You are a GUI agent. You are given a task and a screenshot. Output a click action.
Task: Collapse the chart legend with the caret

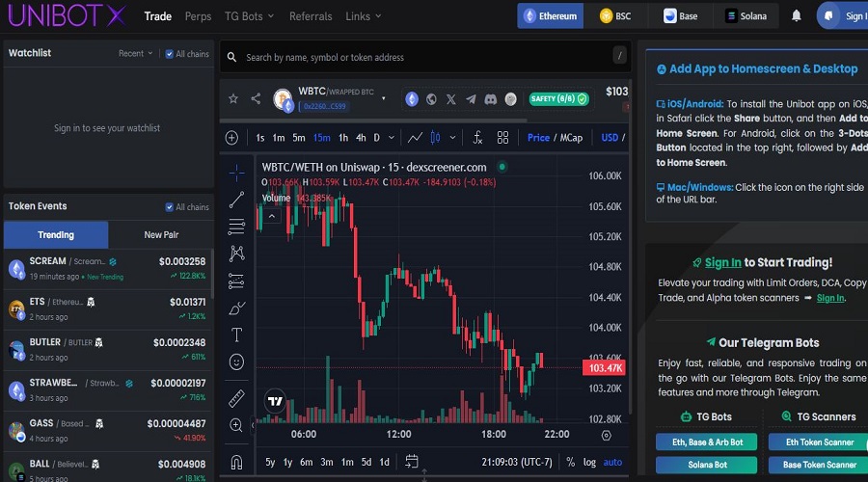[x=272, y=216]
